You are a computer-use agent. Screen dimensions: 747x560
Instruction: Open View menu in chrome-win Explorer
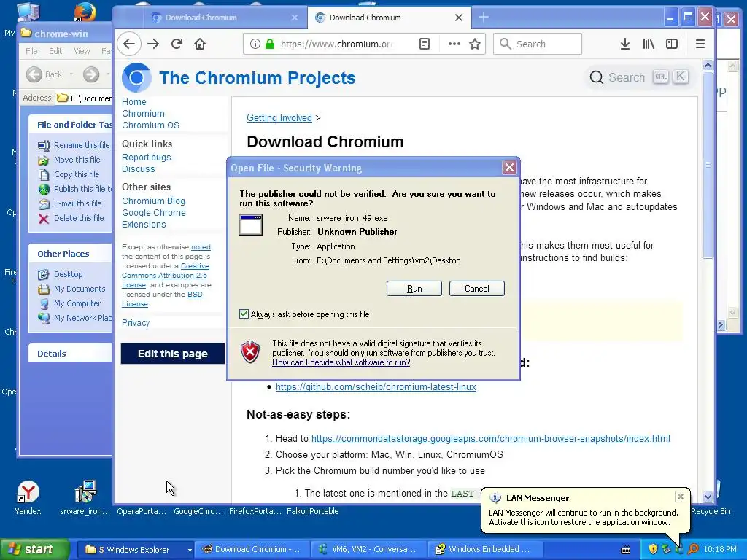[82, 51]
